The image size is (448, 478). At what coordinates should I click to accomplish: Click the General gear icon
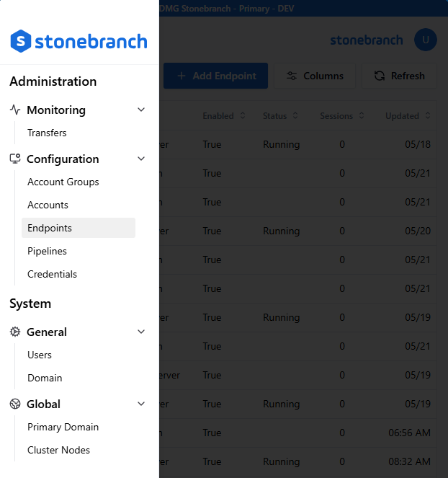click(15, 332)
